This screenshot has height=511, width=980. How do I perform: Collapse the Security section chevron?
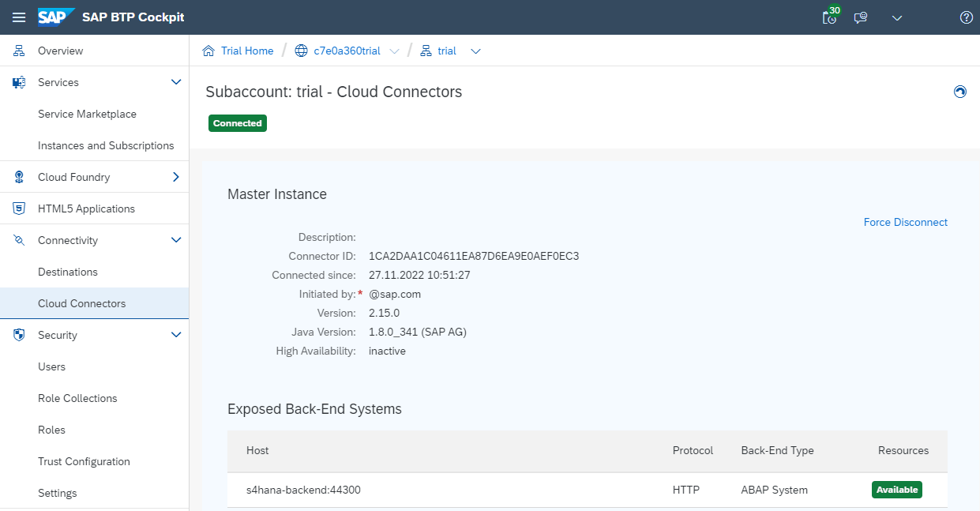tap(176, 335)
